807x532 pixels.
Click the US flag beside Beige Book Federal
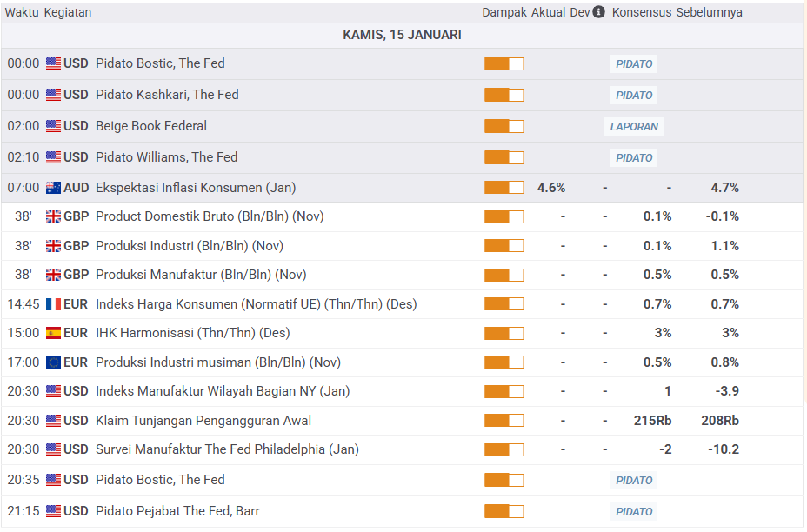tap(53, 126)
